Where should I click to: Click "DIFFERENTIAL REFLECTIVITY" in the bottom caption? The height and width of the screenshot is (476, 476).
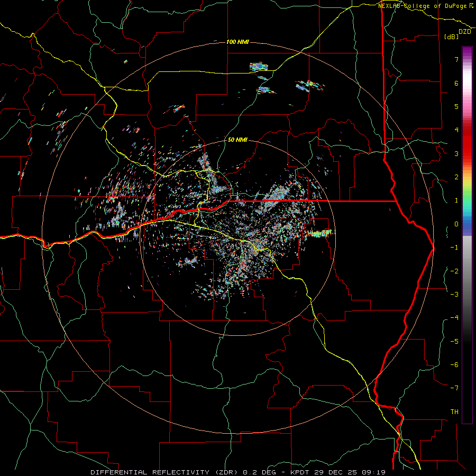pyautogui.click(x=150, y=472)
